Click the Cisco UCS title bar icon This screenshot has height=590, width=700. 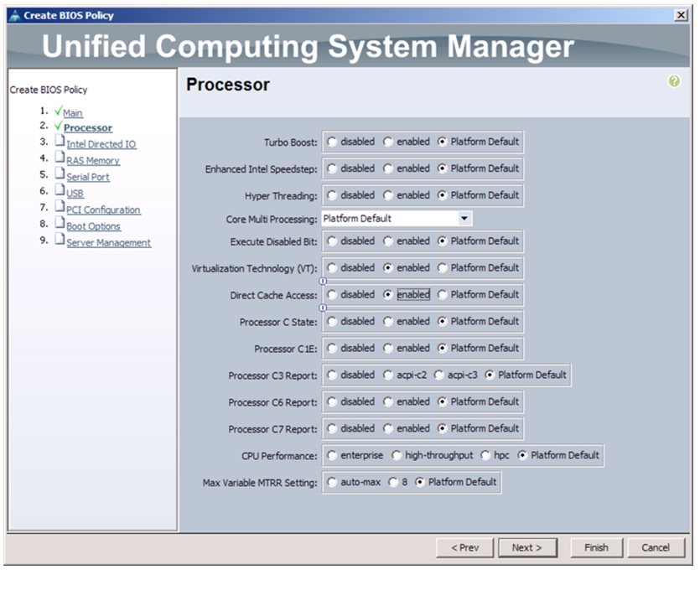click(15, 16)
